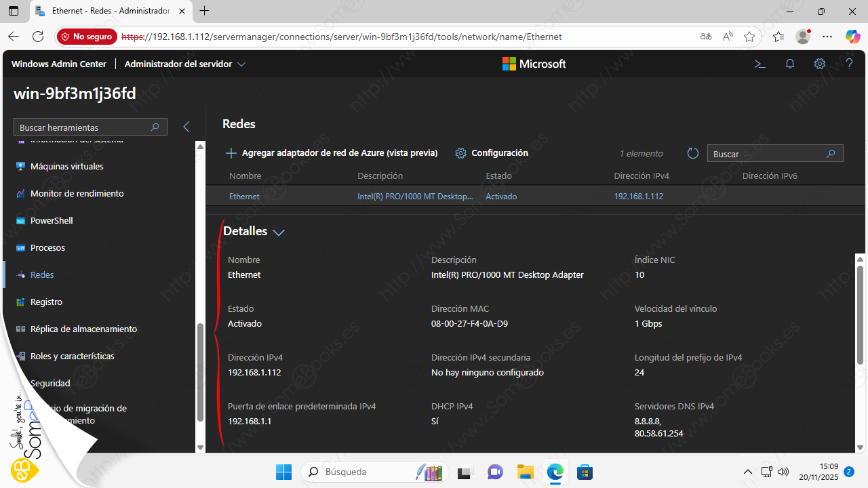Screen dimensions: 868x488
Task: Open Monitor de rendimiento tool
Action: tap(77, 193)
